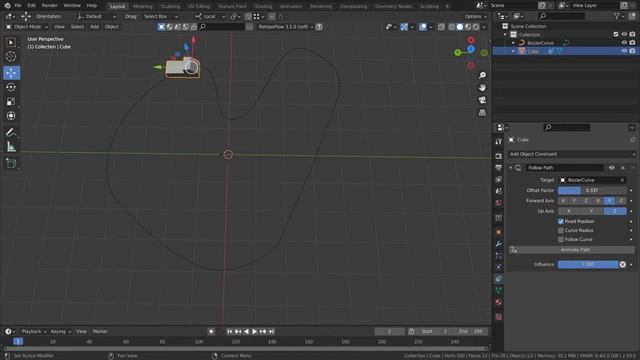Open the Tool properties tab
Viewport: 640px width, 360px height.
(x=498, y=141)
